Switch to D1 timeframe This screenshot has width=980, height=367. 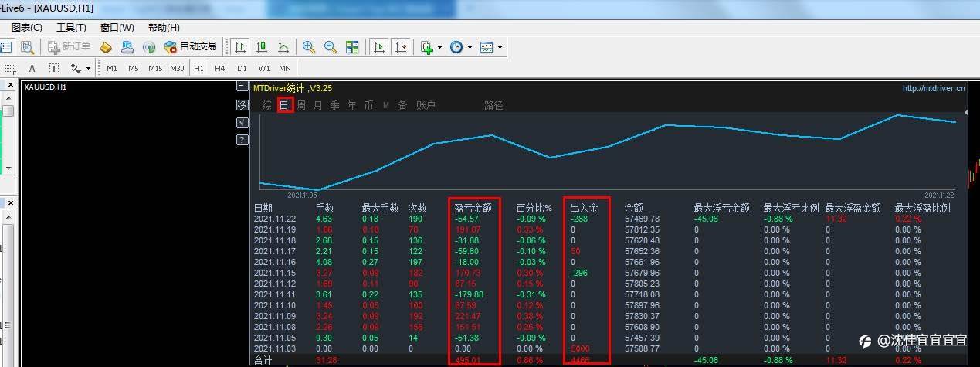click(x=242, y=68)
